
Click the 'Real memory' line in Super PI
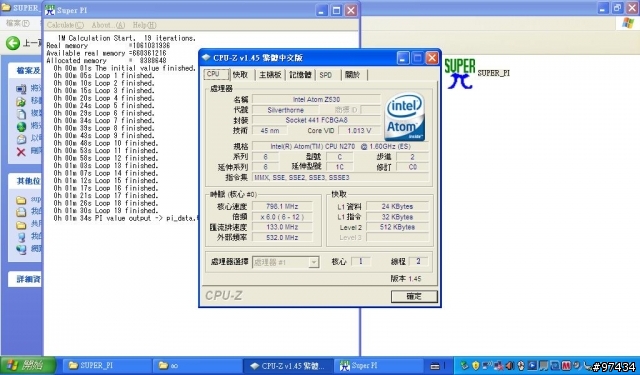tap(108, 46)
